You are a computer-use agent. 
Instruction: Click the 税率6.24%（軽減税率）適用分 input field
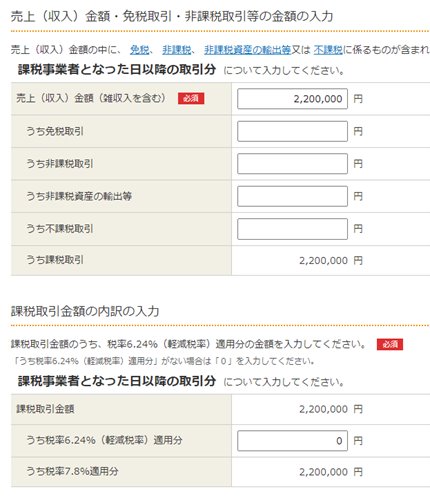click(292, 441)
